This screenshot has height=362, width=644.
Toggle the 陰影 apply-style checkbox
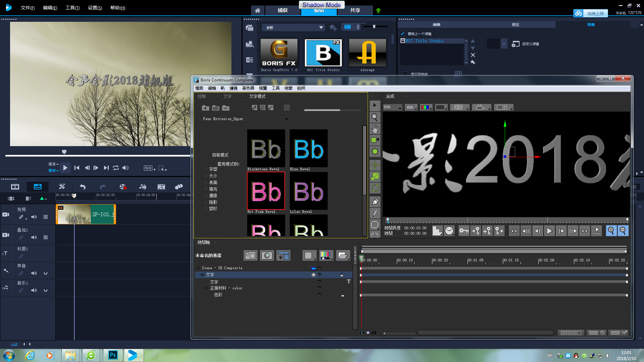(206, 202)
